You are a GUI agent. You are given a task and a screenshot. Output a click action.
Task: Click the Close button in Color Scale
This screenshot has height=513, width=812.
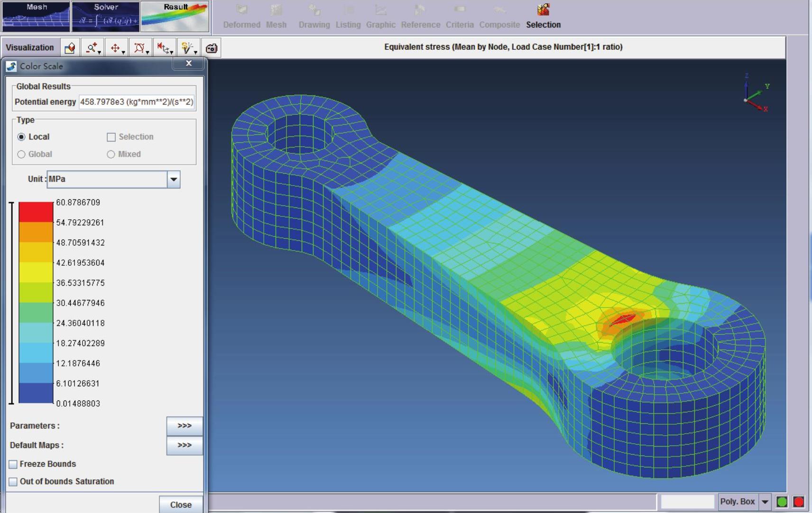[x=181, y=504]
